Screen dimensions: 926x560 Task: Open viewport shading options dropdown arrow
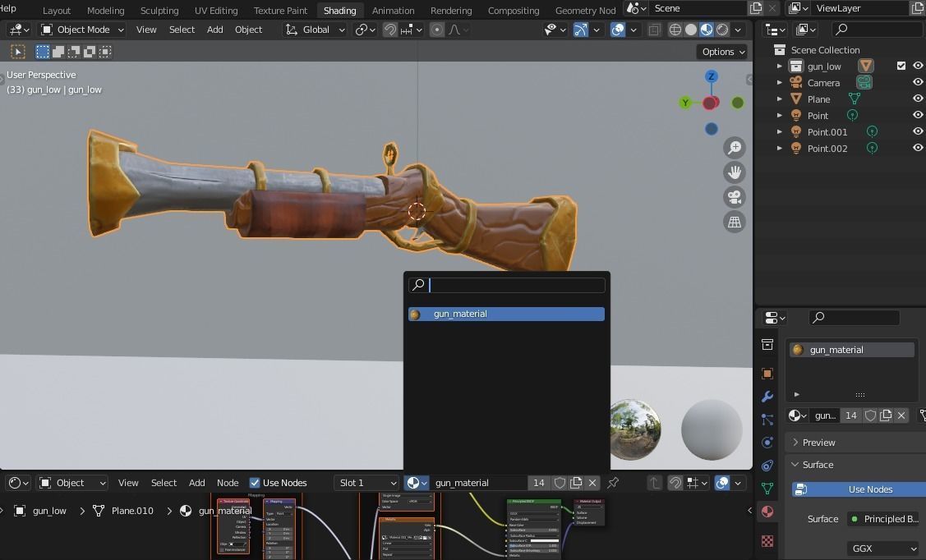tap(738, 30)
